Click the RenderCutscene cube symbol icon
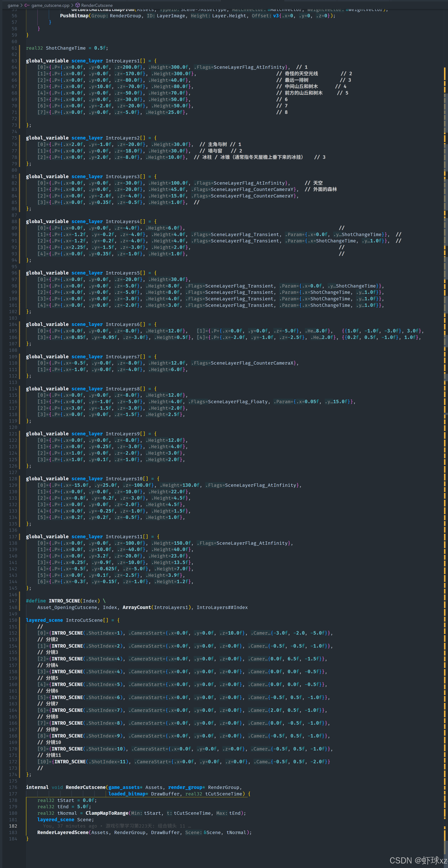 (x=77, y=5)
